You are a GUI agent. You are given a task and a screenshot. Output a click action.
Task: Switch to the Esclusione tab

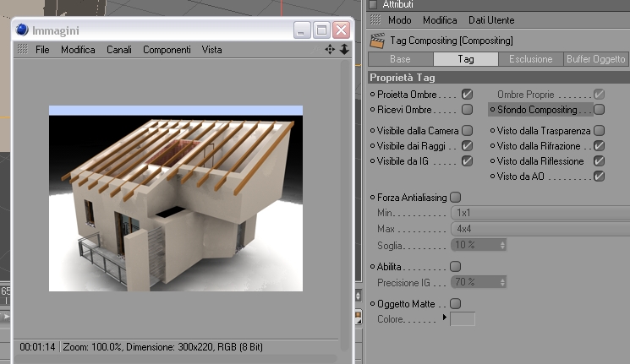coord(530,59)
